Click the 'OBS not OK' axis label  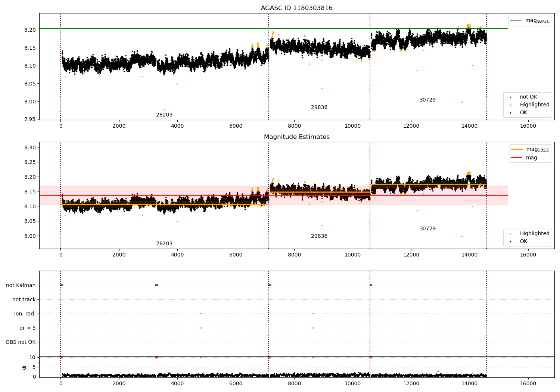click(x=21, y=342)
